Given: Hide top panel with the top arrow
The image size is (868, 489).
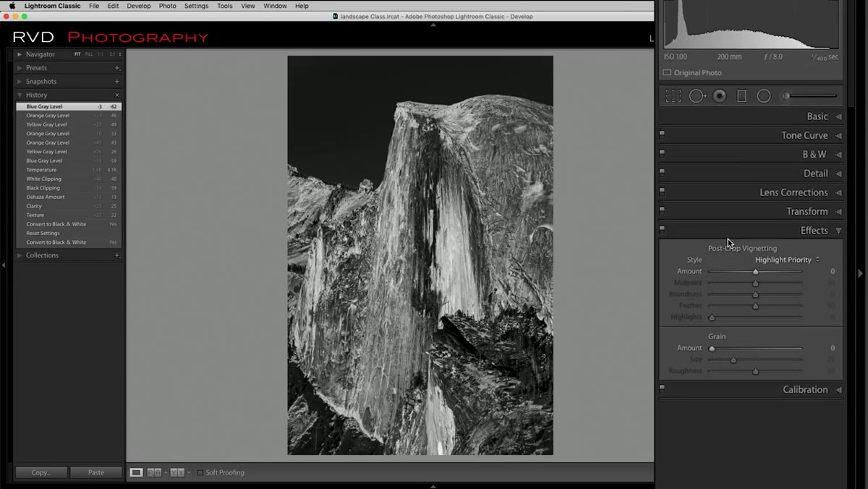Looking at the screenshot, I should point(433,25).
